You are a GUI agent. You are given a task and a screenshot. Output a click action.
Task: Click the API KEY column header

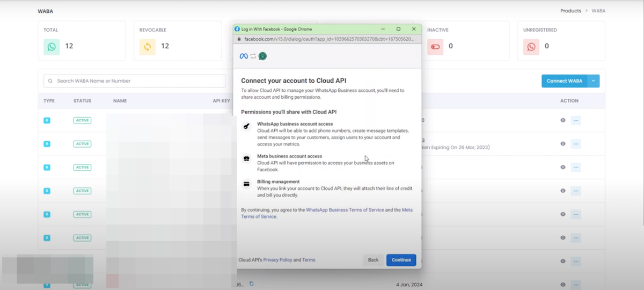pyautogui.click(x=222, y=101)
